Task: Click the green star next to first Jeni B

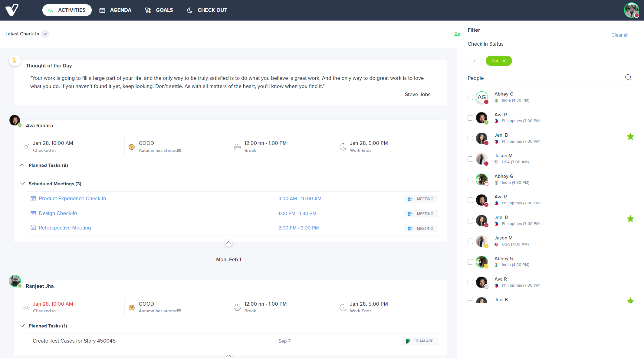Action: [x=630, y=137]
